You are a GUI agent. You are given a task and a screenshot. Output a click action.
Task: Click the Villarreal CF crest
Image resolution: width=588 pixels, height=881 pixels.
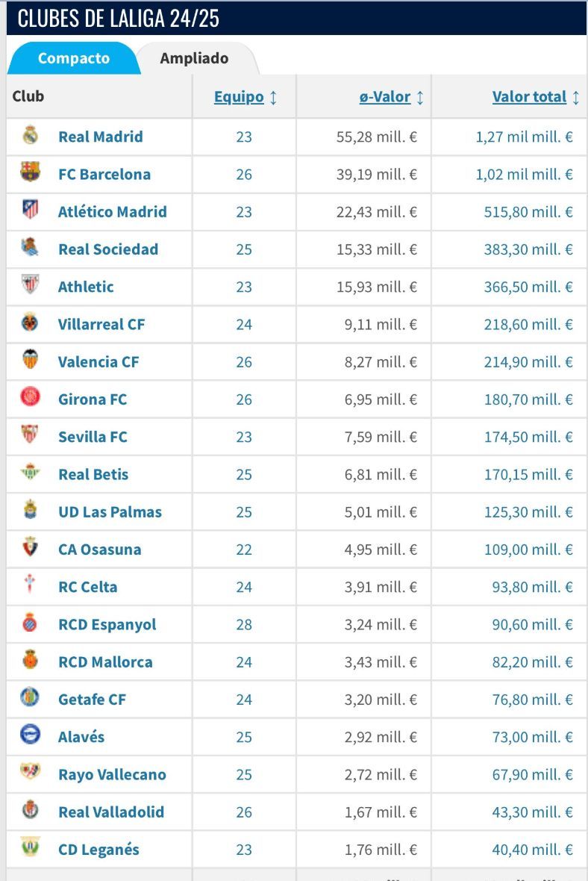[30, 324]
